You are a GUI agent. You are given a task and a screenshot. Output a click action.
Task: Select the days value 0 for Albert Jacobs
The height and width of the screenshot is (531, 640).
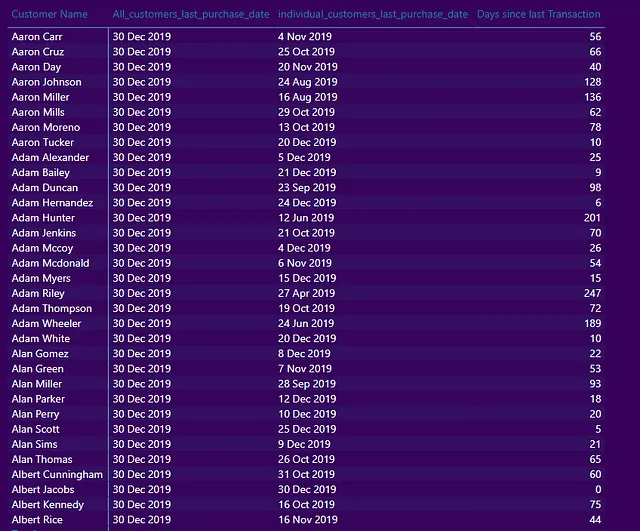click(x=598, y=490)
